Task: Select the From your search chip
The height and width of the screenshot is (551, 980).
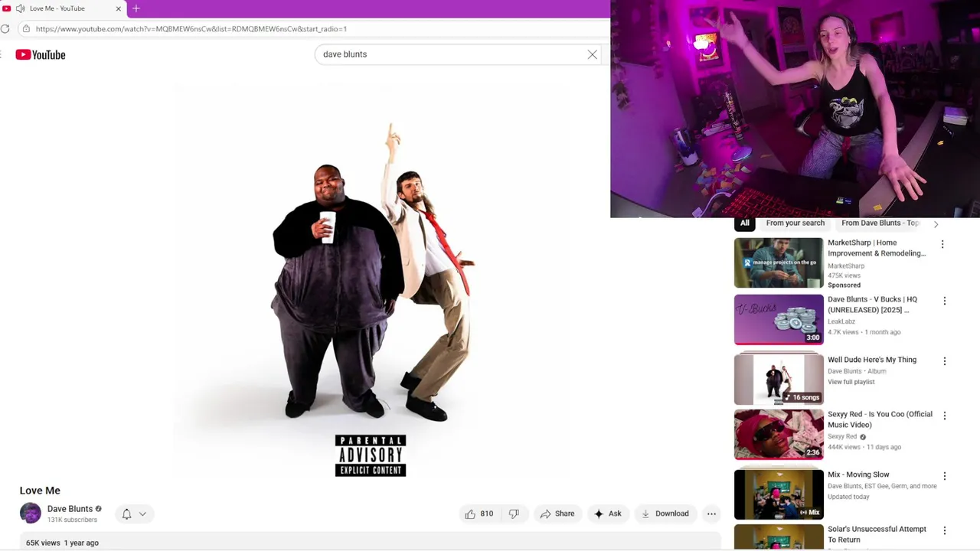Action: point(795,223)
